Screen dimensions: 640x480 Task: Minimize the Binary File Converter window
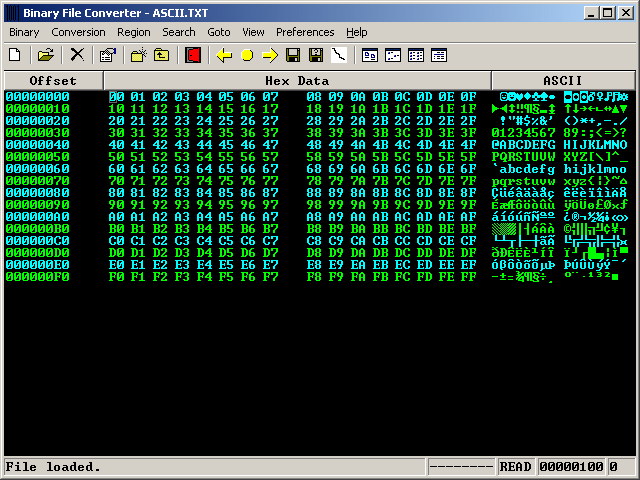591,13
